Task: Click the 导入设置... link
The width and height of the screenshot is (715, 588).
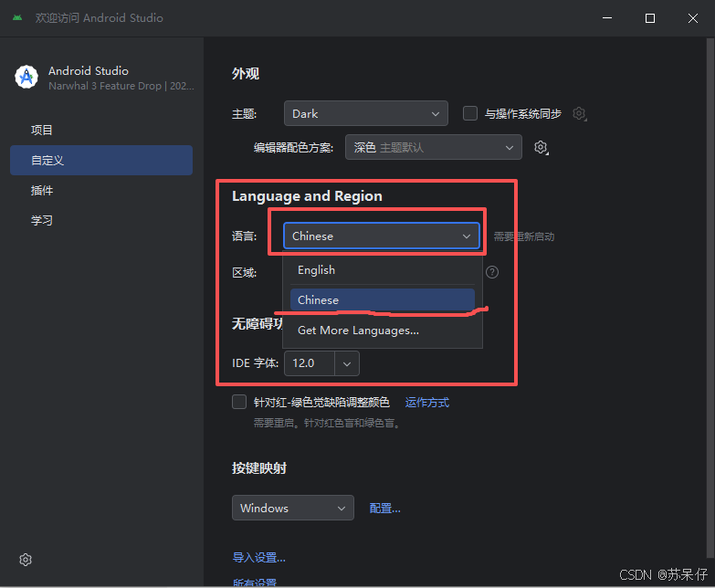Action: (259, 557)
